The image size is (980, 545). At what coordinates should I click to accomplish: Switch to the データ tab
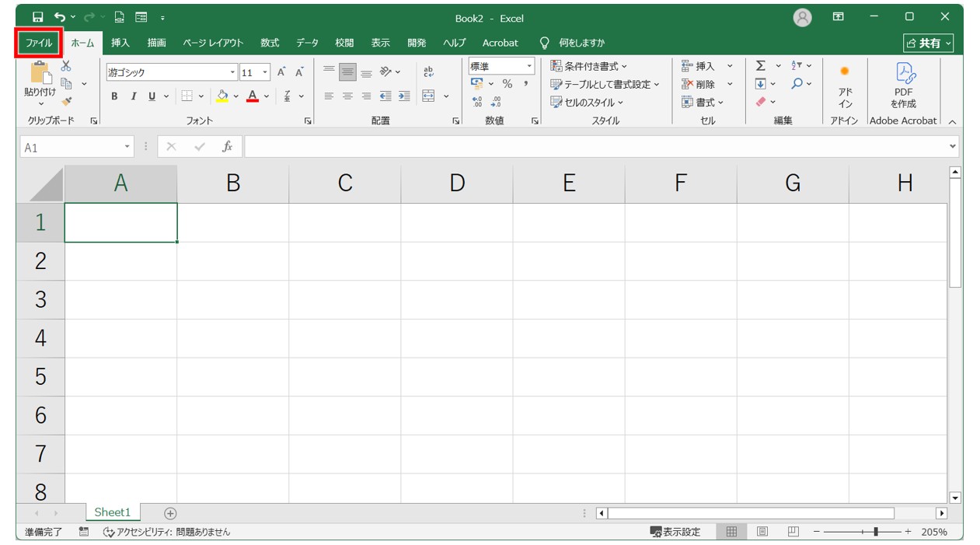[x=307, y=43]
